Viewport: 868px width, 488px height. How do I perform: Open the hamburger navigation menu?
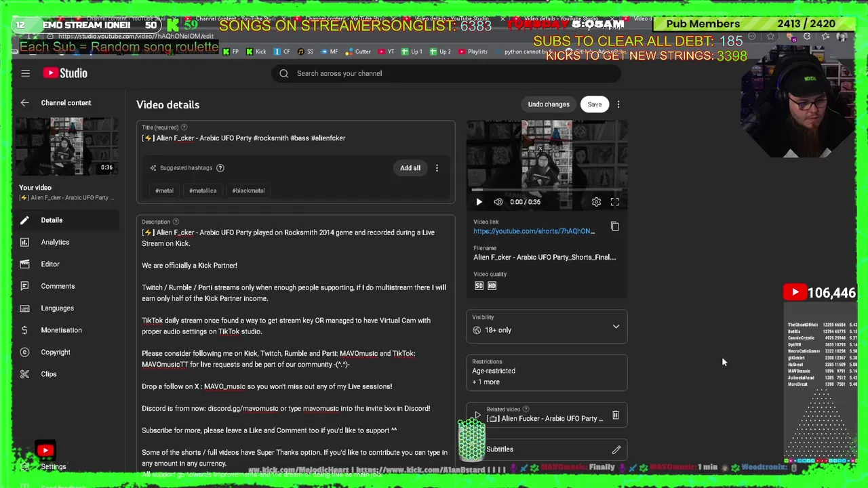(x=25, y=73)
